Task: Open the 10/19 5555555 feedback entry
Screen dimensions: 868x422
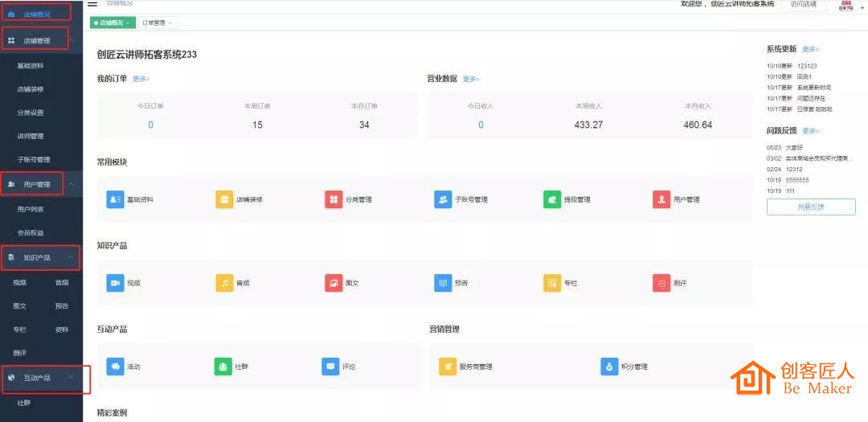Action: click(788, 181)
